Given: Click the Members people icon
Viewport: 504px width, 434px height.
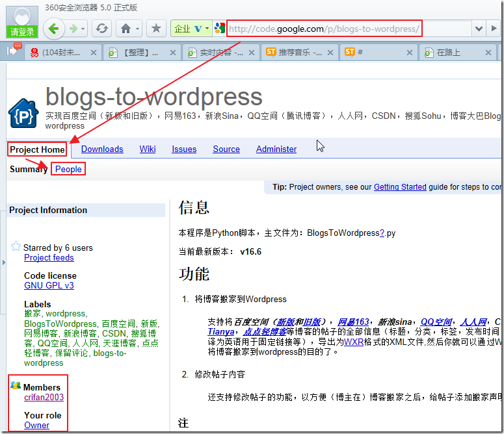Looking at the screenshot, I should click(x=16, y=385).
